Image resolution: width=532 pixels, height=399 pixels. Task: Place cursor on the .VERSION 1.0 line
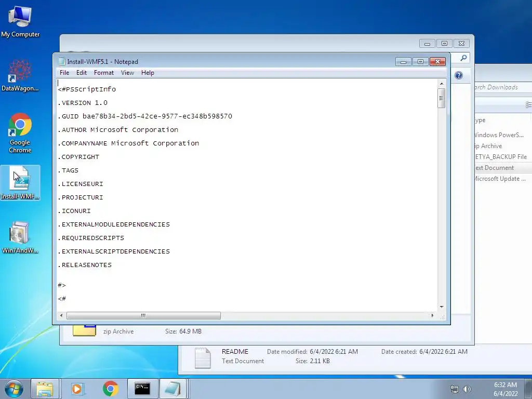83,103
